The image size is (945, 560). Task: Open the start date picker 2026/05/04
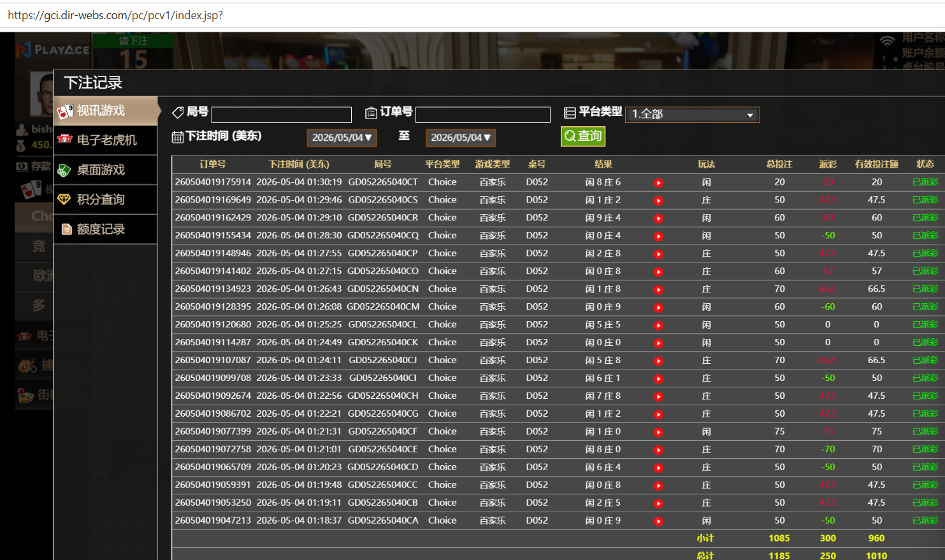point(342,138)
